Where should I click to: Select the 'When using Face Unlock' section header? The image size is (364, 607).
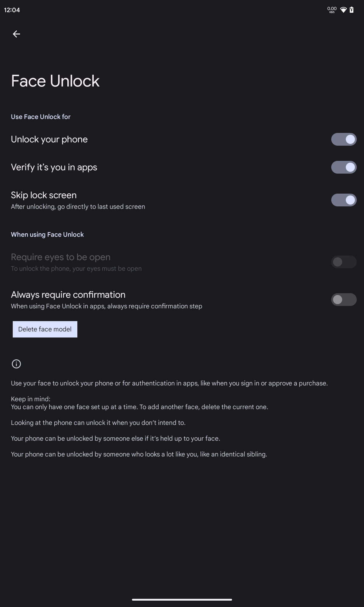[47, 235]
